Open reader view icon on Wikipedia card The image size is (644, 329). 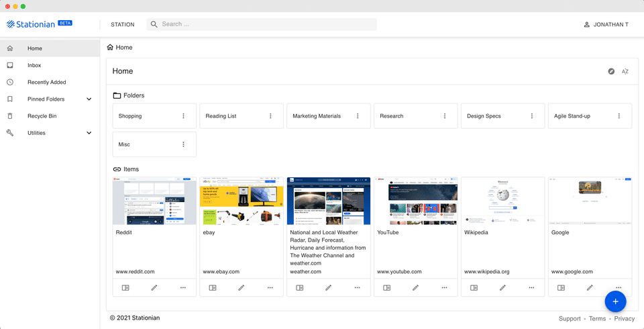[474, 288]
